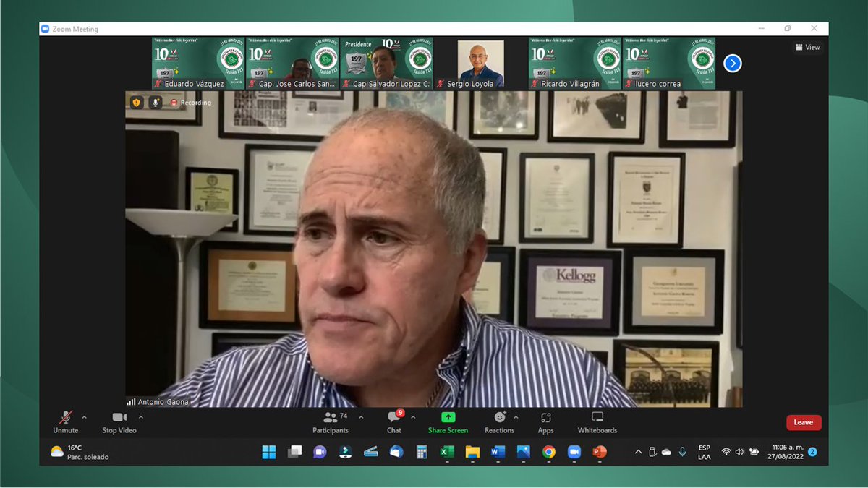The width and height of the screenshot is (868, 488).
Task: Open Word from the taskbar
Action: (x=498, y=452)
